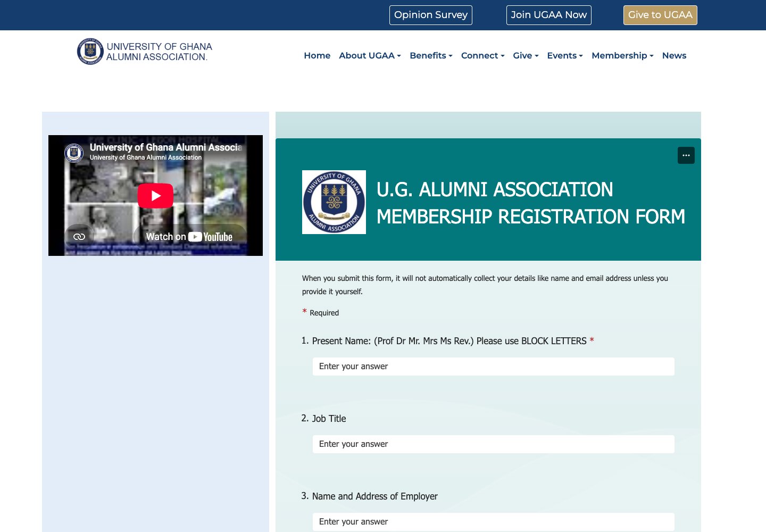The image size is (766, 532).
Task: Open Watch on YouTube link
Action: tap(189, 237)
